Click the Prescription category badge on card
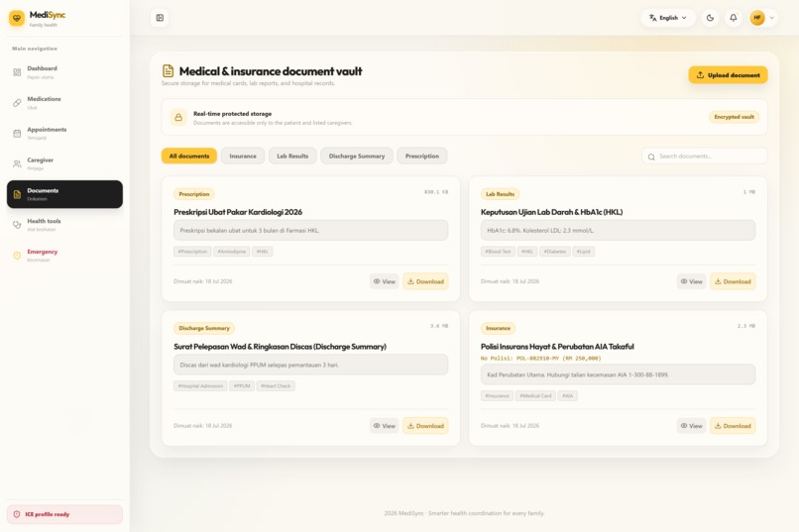The image size is (799, 532). (x=193, y=194)
